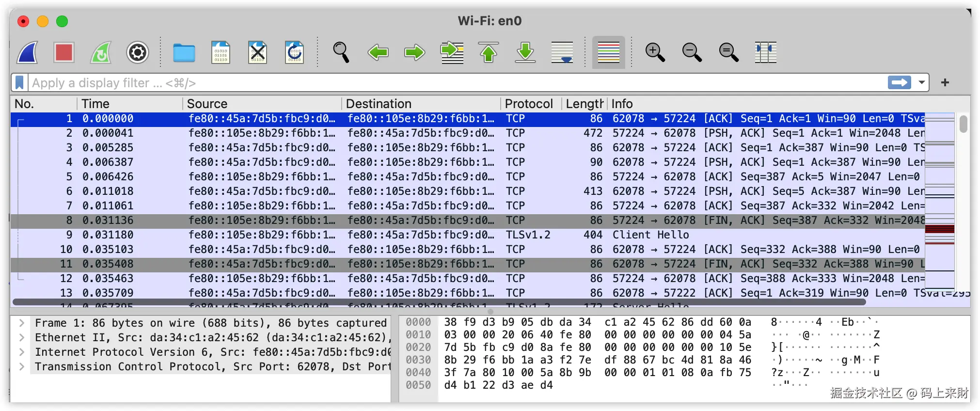Toggle auto-scroll during live capture
This screenshot has width=980, height=411.
[x=562, y=52]
